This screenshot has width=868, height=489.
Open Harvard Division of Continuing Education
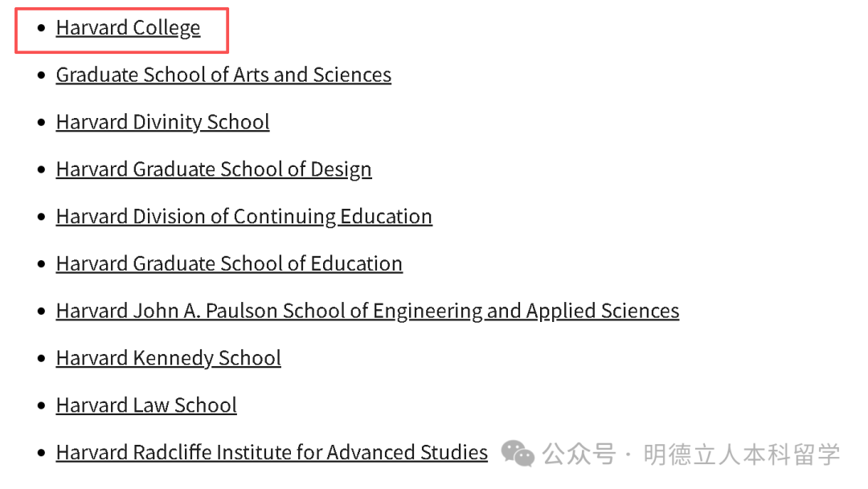coord(244,217)
